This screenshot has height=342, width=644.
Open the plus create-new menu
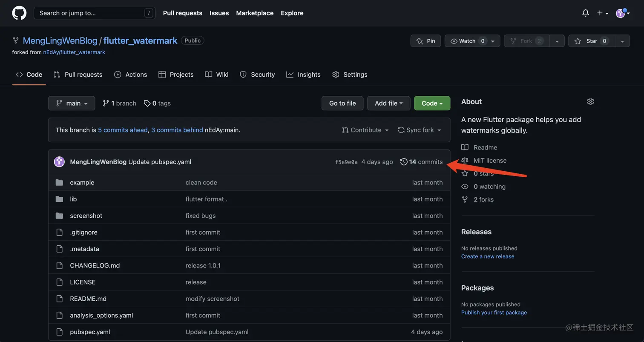pyautogui.click(x=602, y=13)
